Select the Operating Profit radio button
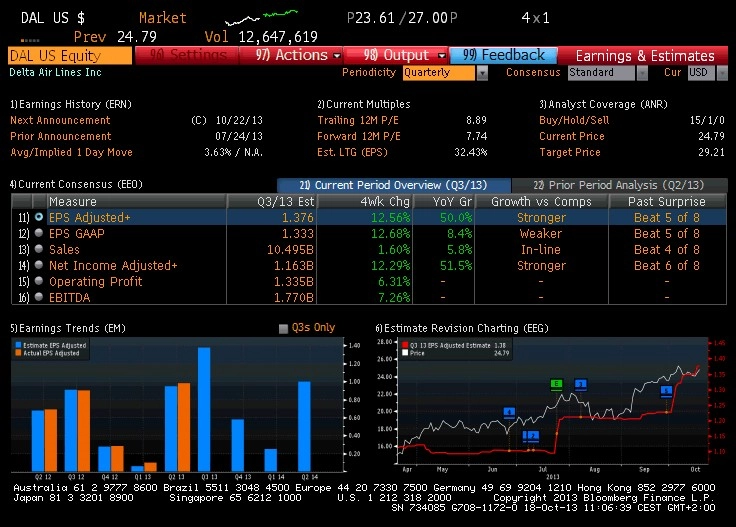The width and height of the screenshot is (736, 527). click(x=39, y=281)
